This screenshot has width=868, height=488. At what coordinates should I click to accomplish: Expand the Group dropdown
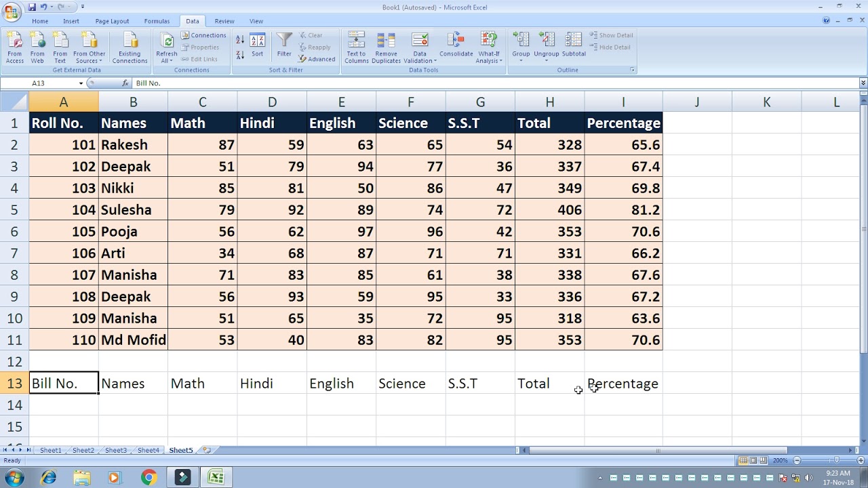[x=521, y=60]
